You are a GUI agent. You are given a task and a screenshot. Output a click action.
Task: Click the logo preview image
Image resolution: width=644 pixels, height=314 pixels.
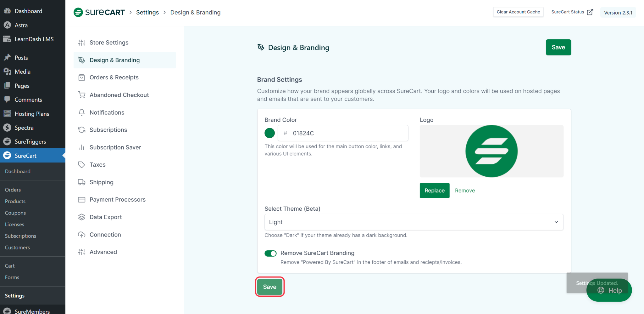(x=491, y=151)
